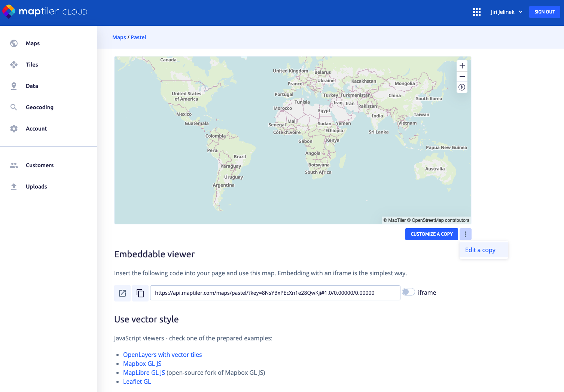Click the Geocoding search icon

[x=14, y=107]
